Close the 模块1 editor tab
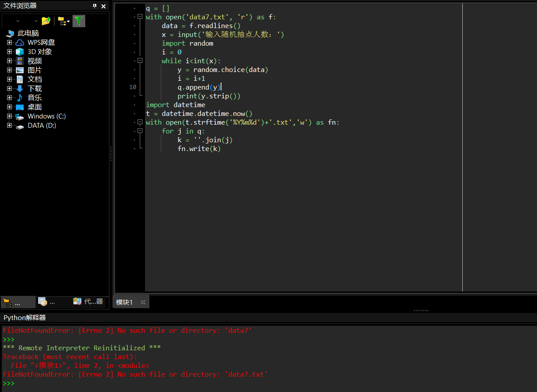 [143, 302]
